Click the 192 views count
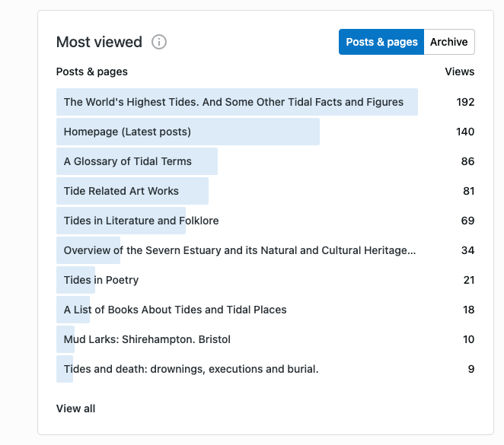The height and width of the screenshot is (445, 504). point(465,102)
